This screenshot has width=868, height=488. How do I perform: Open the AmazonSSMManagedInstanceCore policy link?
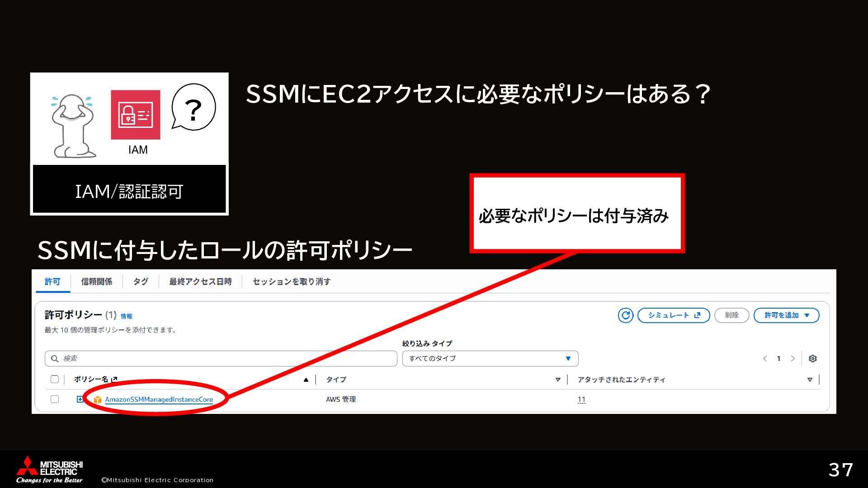[159, 399]
